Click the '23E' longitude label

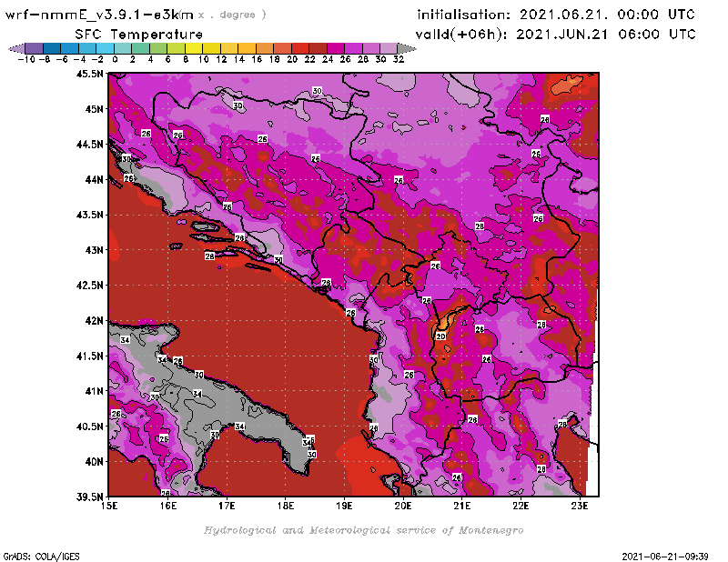(x=580, y=506)
